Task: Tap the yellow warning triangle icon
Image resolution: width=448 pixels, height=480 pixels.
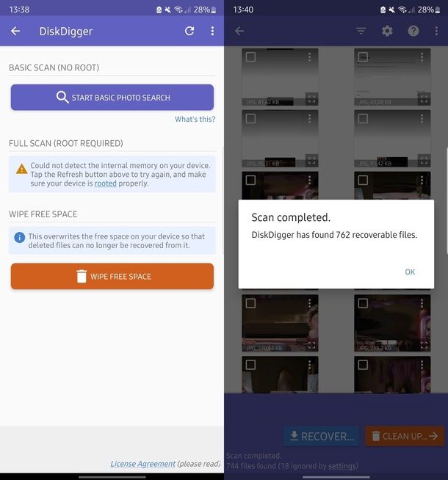Action: pos(21,169)
